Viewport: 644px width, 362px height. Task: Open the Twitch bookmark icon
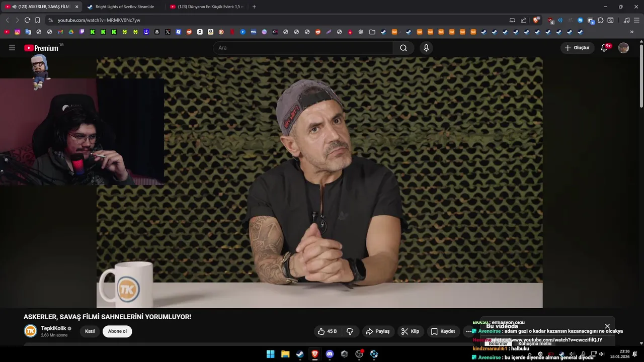(82, 32)
